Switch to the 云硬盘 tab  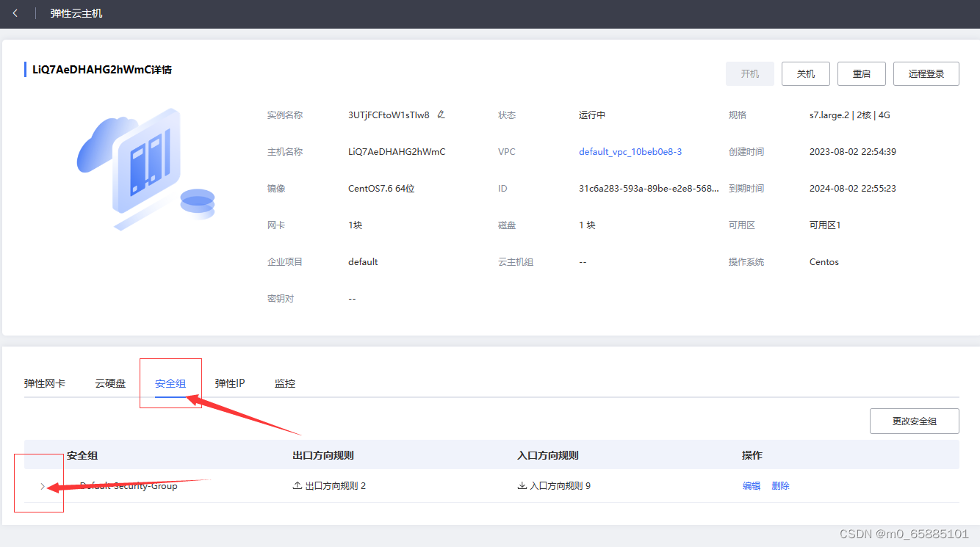110,383
